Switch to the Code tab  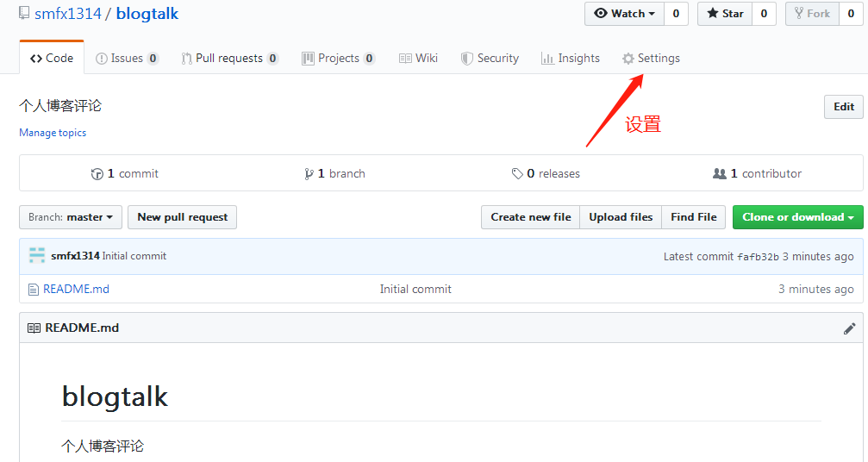[52, 58]
